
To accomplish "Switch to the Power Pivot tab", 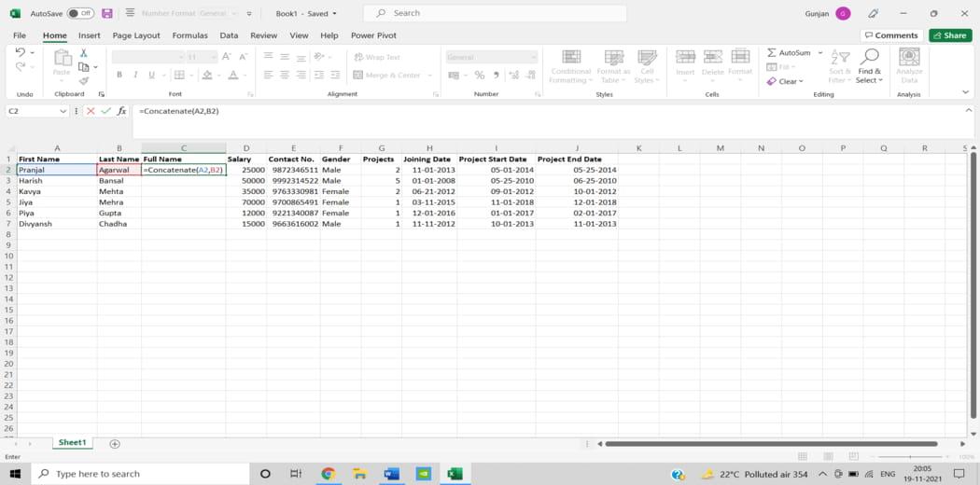I will click(x=373, y=35).
